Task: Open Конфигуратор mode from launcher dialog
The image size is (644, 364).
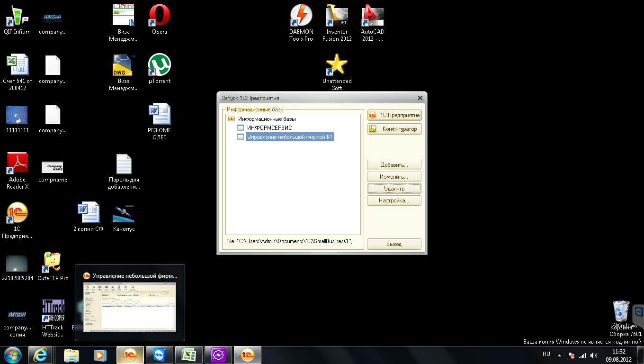Action: [394, 129]
